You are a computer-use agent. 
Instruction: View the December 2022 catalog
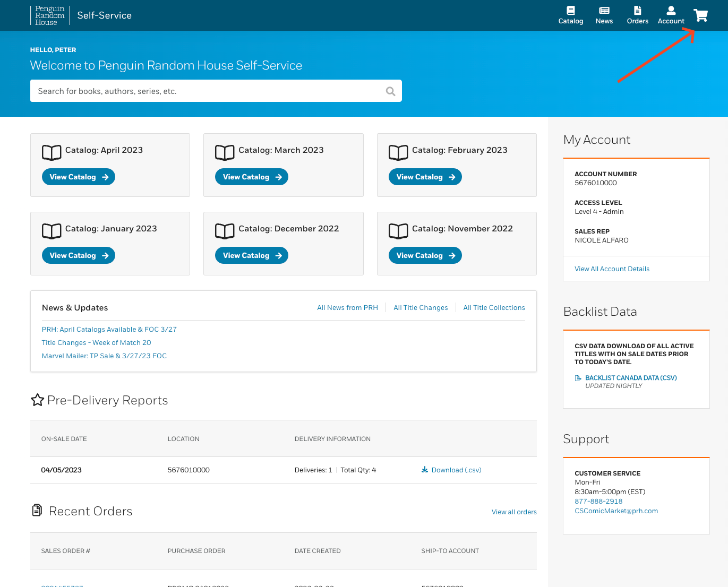tap(252, 256)
